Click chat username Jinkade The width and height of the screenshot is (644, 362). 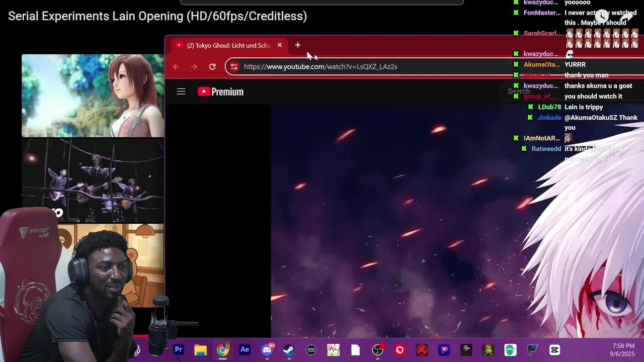pyautogui.click(x=549, y=118)
